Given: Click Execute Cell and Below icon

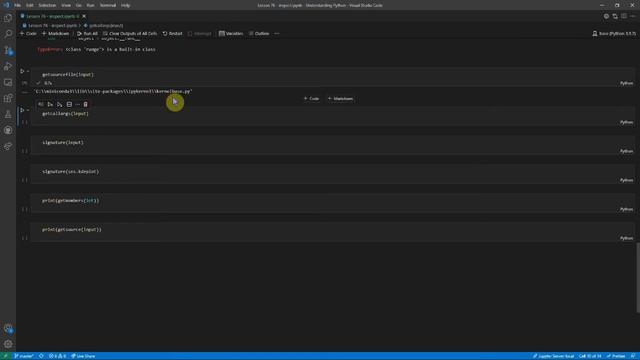Looking at the screenshot, I should (x=60, y=104).
